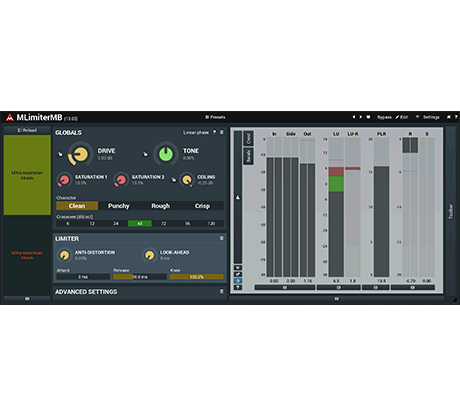Click the green Tone knob
Screen dimensions: 460x416
166,154
